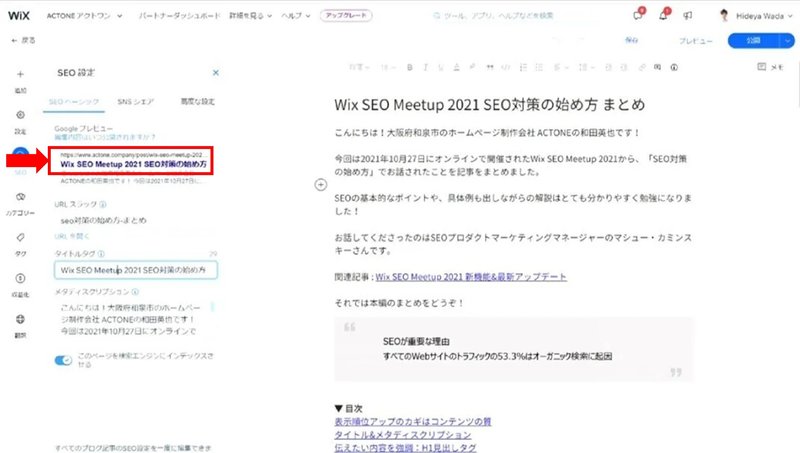The image size is (800, 453).
Task: Open the Wix SEO Meetup 2021 新機能 link
Action: pos(471,277)
